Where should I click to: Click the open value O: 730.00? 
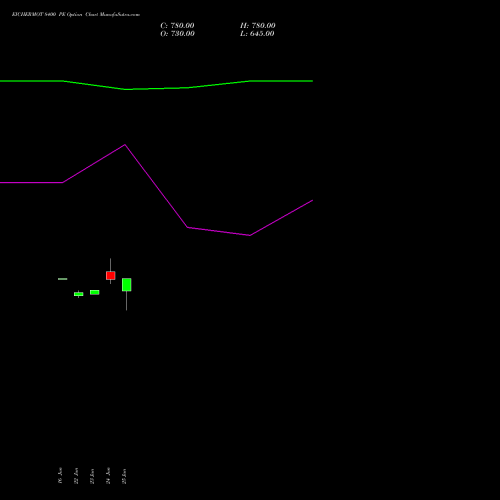point(177,34)
